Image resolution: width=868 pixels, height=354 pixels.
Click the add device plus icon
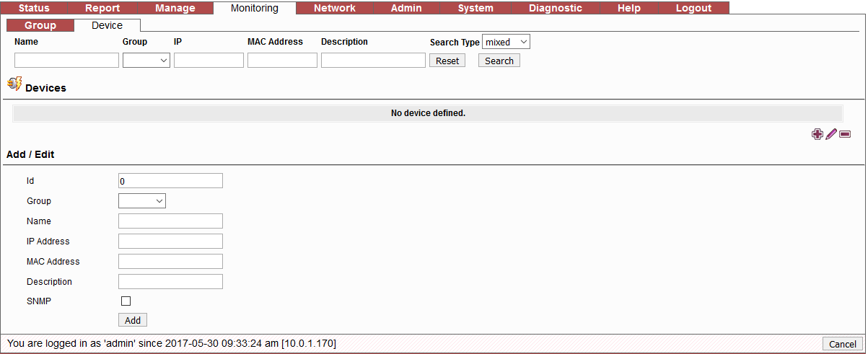817,134
